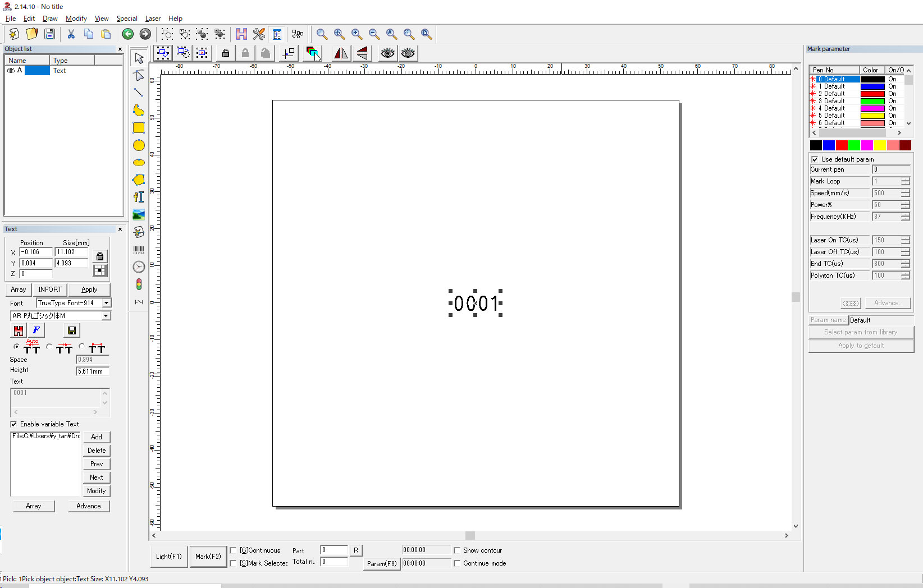Viewport: 923px width, 588px height.
Task: Uncheck Enable variable Text checkbox
Action: point(13,424)
